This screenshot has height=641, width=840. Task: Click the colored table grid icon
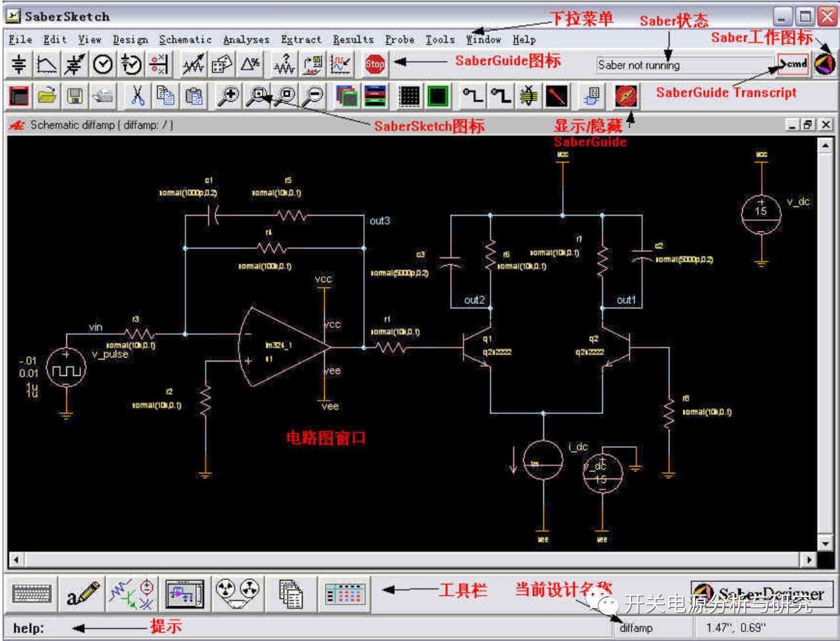click(345, 594)
